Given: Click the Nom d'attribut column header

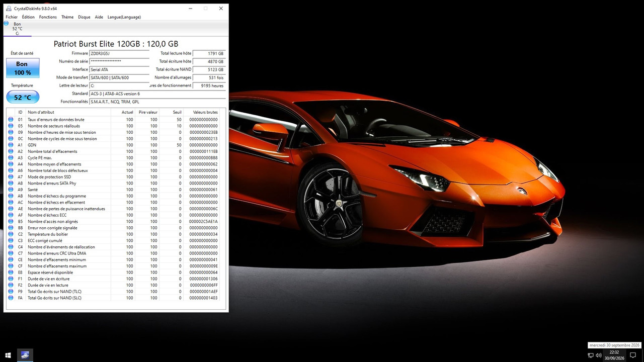Looking at the screenshot, I should [x=68, y=112].
